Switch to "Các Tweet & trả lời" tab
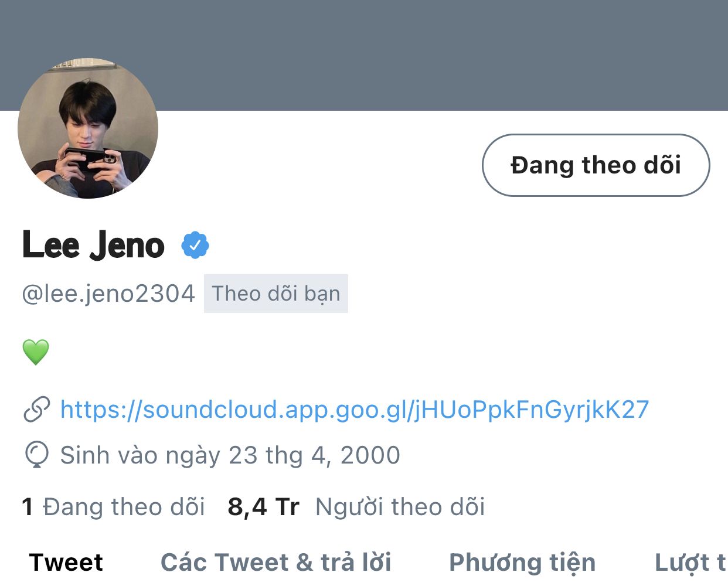Screen dimensions: 728x586 coord(276,563)
